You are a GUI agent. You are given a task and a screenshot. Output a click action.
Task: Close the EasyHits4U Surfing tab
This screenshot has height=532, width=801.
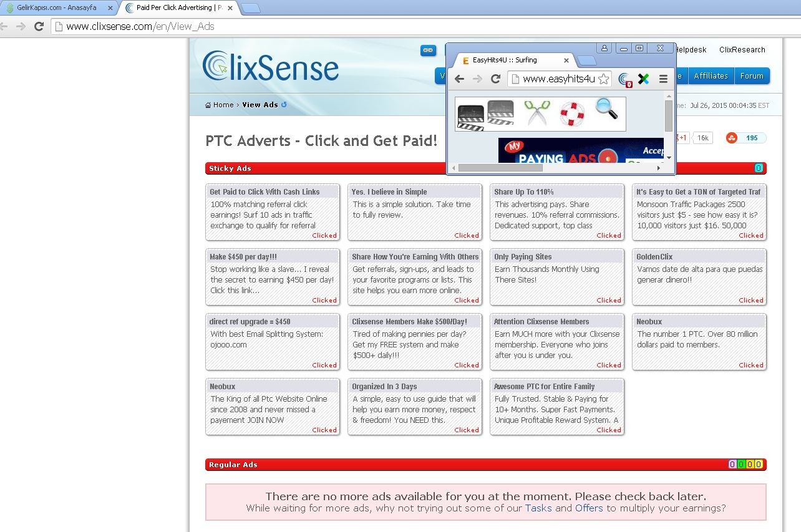566,60
